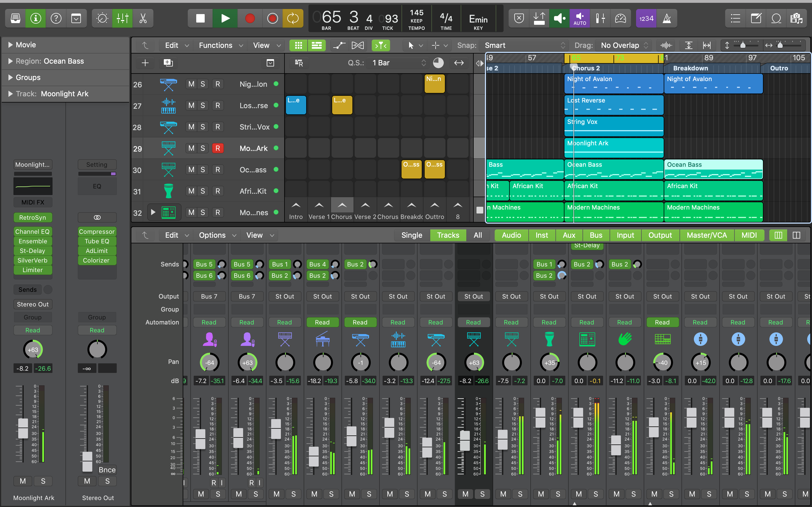812x507 pixels.
Task: Open the Loop Browser icon
Action: 776,18
